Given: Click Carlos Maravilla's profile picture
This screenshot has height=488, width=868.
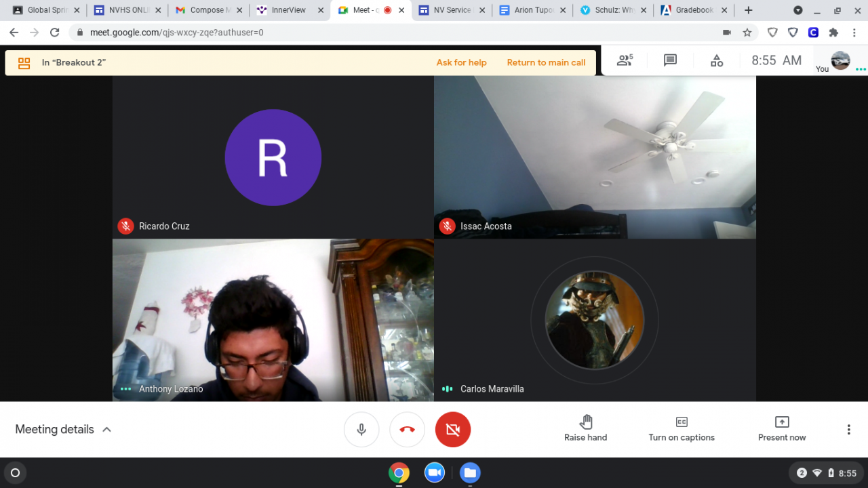Looking at the screenshot, I should click(595, 320).
